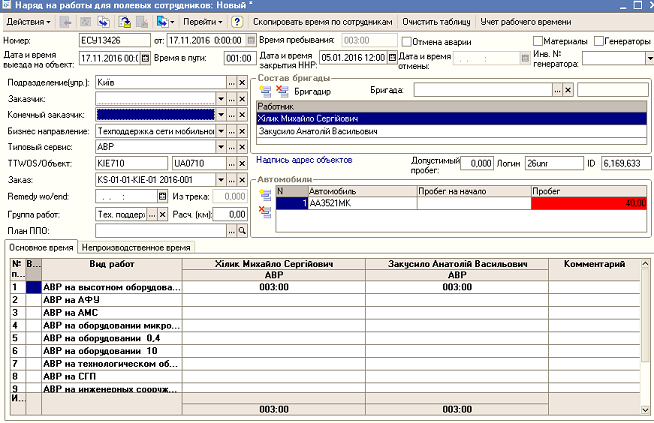The image size is (654, 423).
Task: Select the Основное время tab
Action: (39, 247)
